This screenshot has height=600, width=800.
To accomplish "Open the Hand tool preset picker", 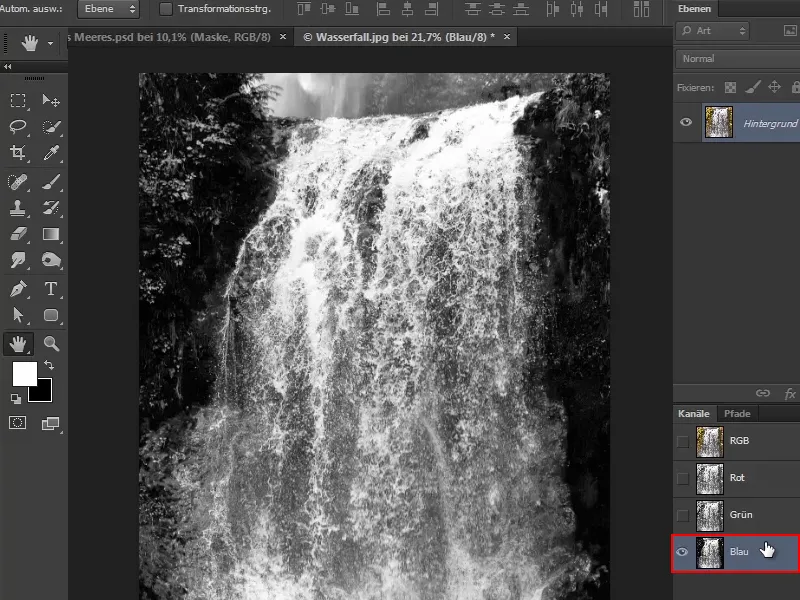I will coord(50,43).
